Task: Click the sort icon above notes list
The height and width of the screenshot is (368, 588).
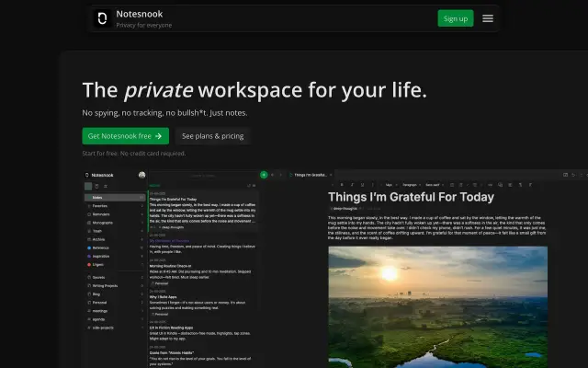Action: point(248,186)
